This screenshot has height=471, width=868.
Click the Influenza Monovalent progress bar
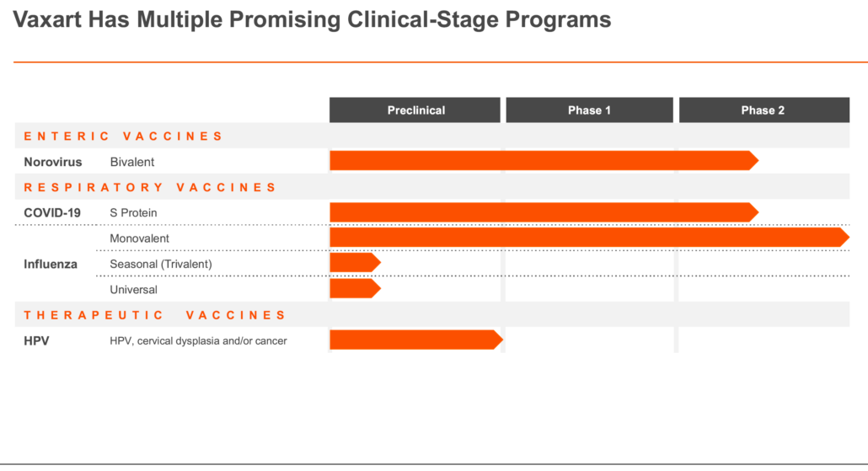click(590, 238)
